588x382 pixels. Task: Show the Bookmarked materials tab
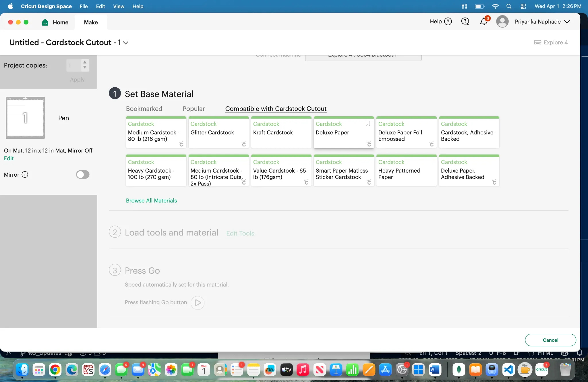pyautogui.click(x=144, y=109)
